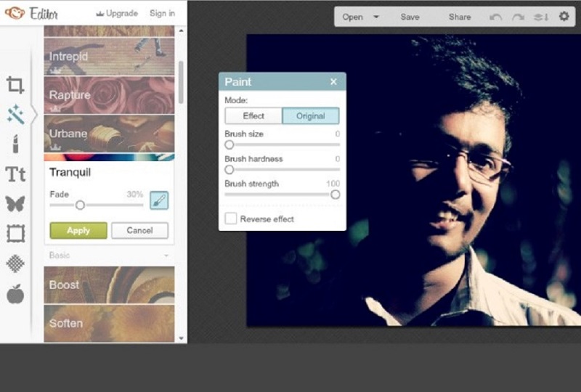581x392 pixels.
Task: Click Share in the top toolbar
Action: click(460, 17)
